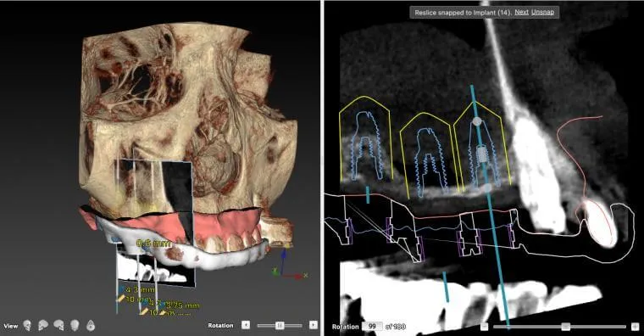Image resolution: width=644 pixels, height=336 pixels.
Task: Click the plus button of reslice rotation
Action: click(636, 327)
